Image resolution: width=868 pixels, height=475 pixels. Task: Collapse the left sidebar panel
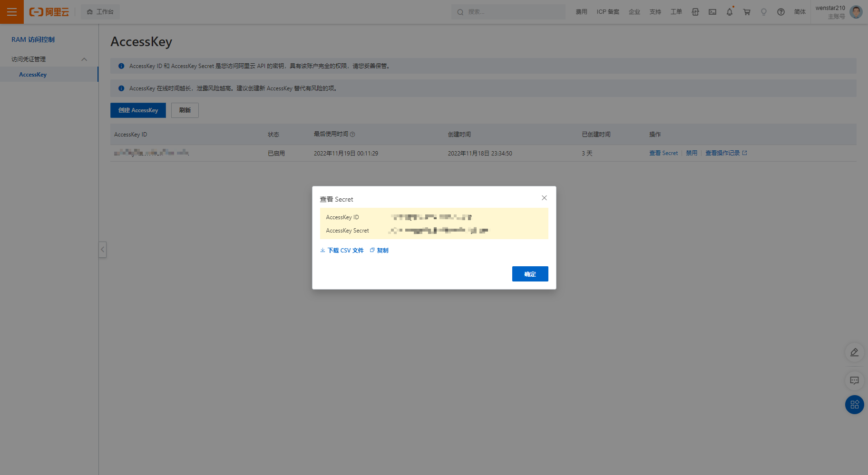[102, 249]
